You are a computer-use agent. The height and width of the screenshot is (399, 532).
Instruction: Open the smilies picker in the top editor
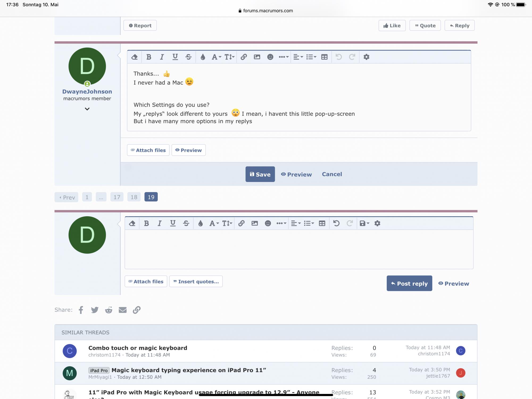[x=270, y=57]
